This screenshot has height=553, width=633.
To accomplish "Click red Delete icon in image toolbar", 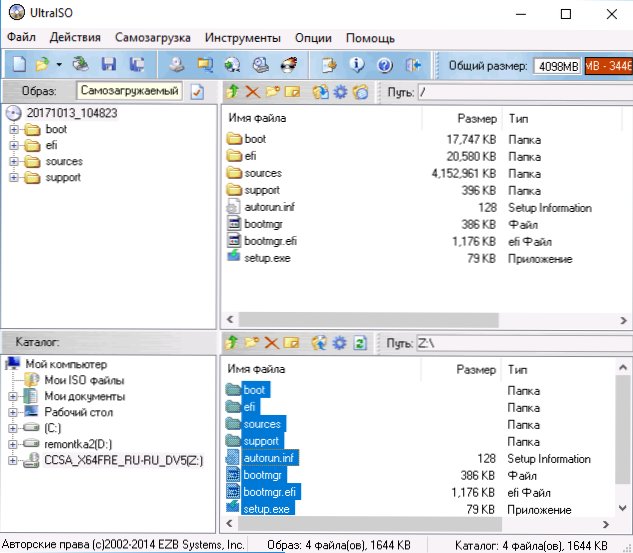I will (x=253, y=92).
